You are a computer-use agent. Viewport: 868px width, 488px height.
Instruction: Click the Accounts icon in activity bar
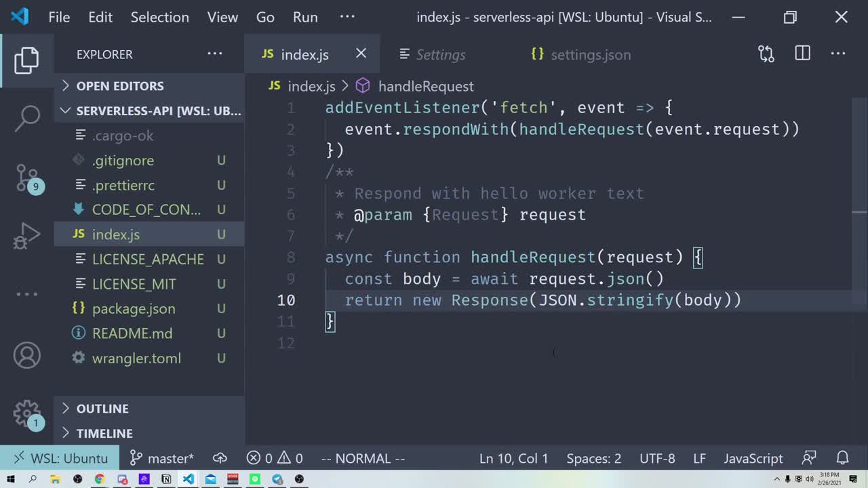(x=27, y=356)
